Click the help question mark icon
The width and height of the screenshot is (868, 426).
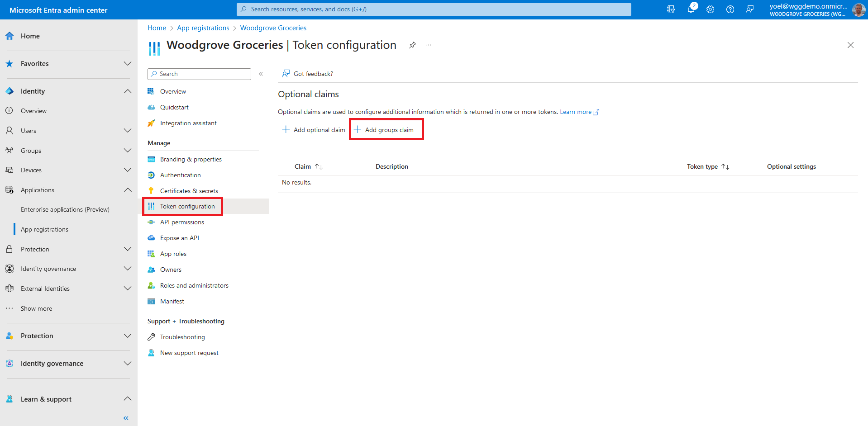(730, 9)
